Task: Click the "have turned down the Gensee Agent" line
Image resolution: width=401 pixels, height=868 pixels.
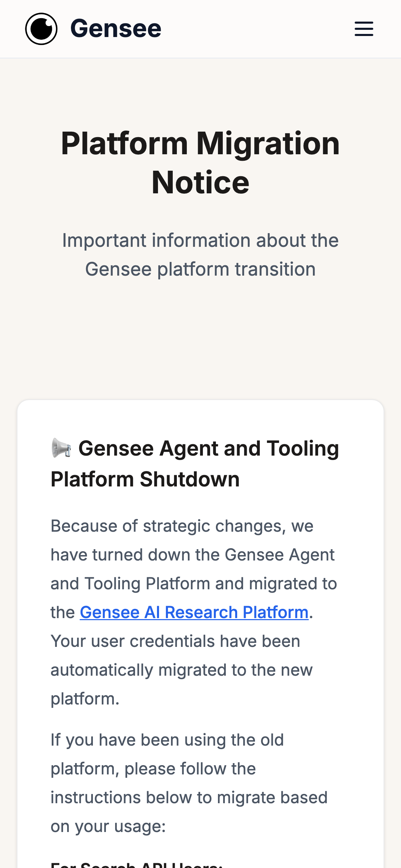Action: 192,555
